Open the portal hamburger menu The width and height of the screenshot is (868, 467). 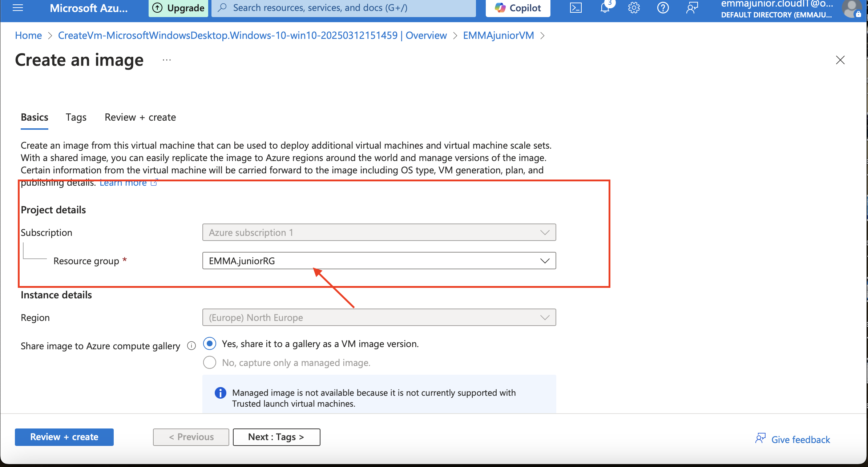coord(18,8)
